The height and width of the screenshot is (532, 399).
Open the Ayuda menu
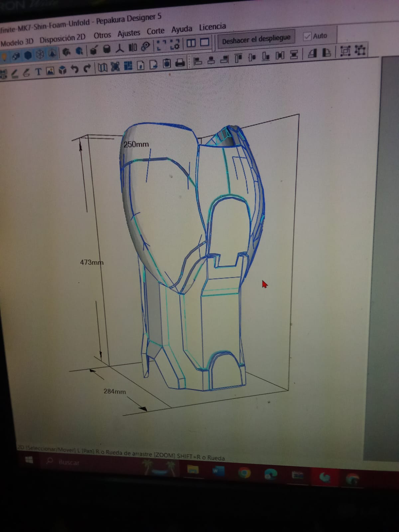182,29
